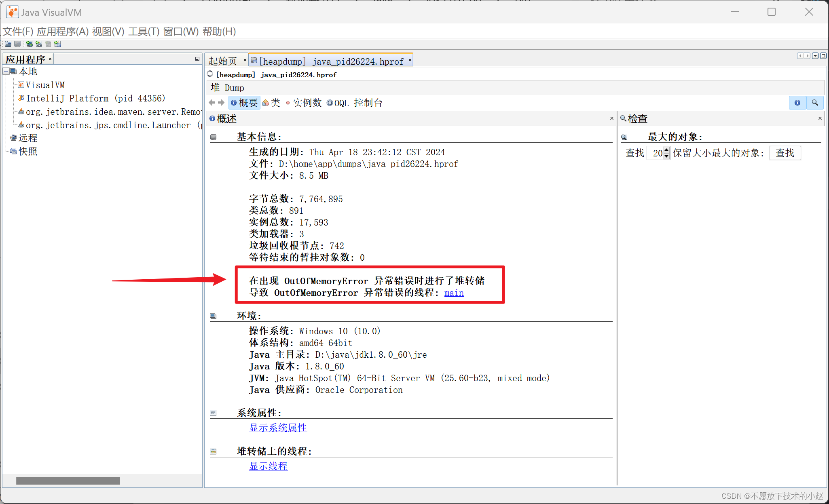829x504 pixels.
Task: Select org.jetbrains.jps.cmdline.Launcher node
Action: [x=110, y=125]
